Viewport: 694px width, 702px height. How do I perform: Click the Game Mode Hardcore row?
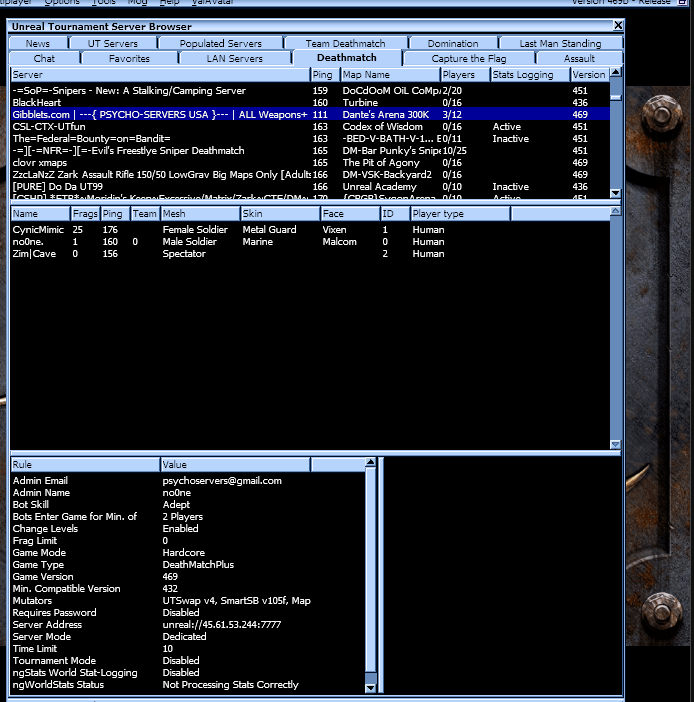188,553
